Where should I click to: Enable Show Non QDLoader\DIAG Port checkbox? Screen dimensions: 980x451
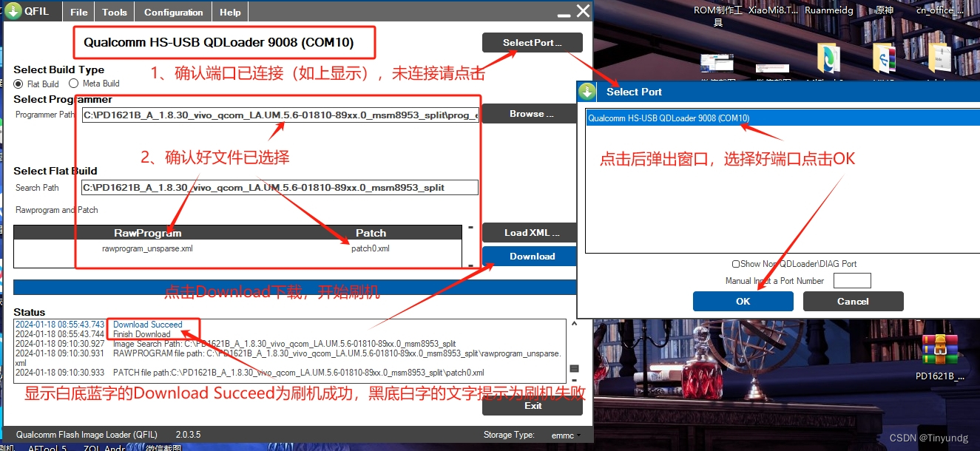click(x=736, y=264)
